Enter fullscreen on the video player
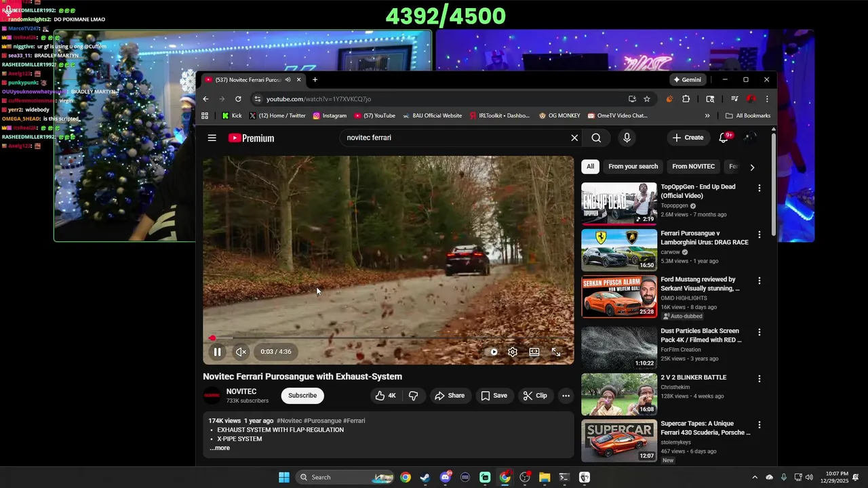 click(x=556, y=352)
